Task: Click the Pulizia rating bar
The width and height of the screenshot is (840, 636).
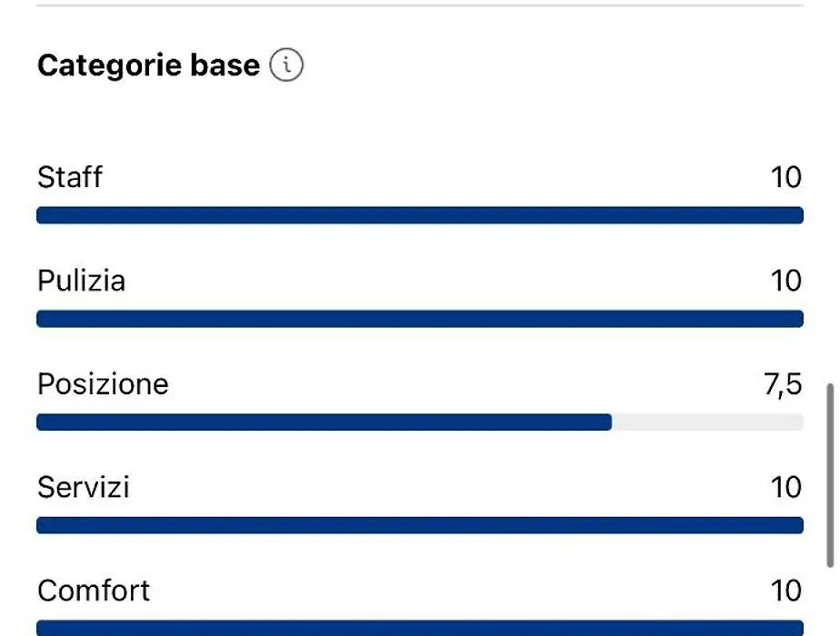Action: [x=420, y=319]
